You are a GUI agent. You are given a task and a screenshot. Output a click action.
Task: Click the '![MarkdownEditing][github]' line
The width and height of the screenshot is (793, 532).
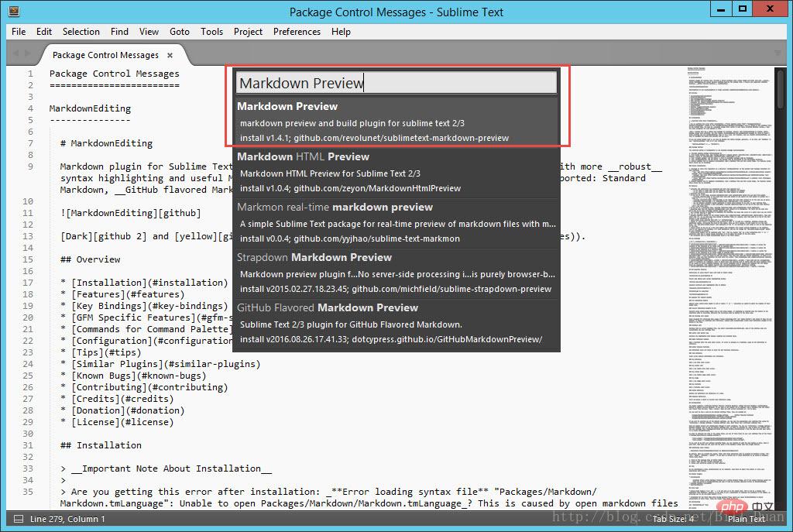pos(130,213)
